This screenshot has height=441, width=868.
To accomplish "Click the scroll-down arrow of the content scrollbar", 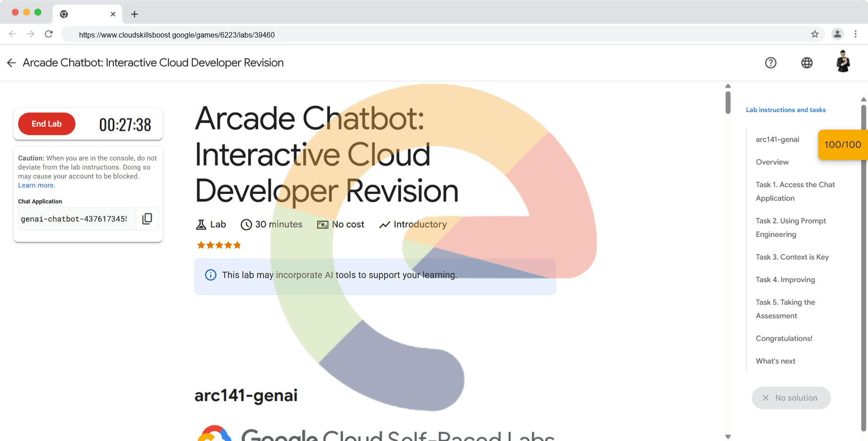I will click(x=728, y=436).
